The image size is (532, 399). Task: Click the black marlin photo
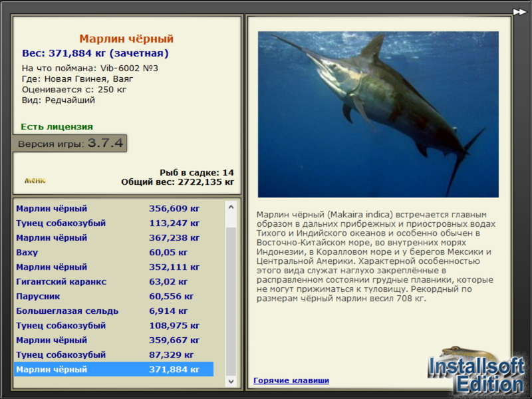pos(378,114)
